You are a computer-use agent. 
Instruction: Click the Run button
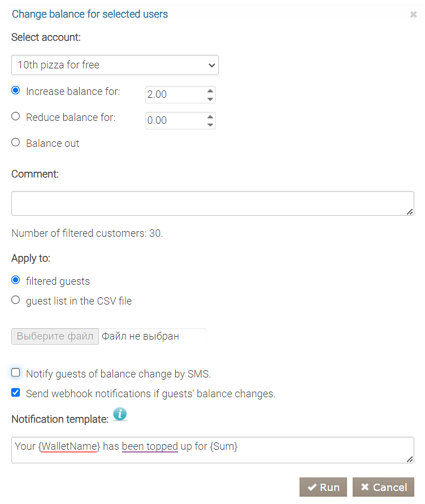point(323,487)
